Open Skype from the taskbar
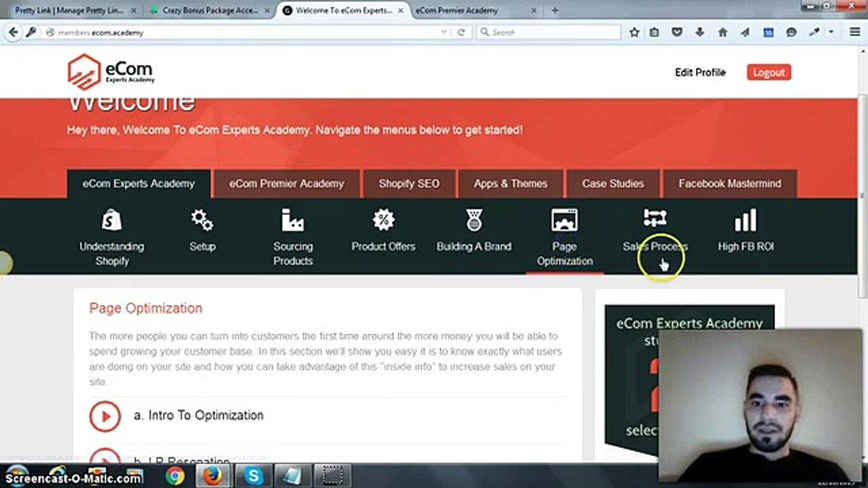 254,476
